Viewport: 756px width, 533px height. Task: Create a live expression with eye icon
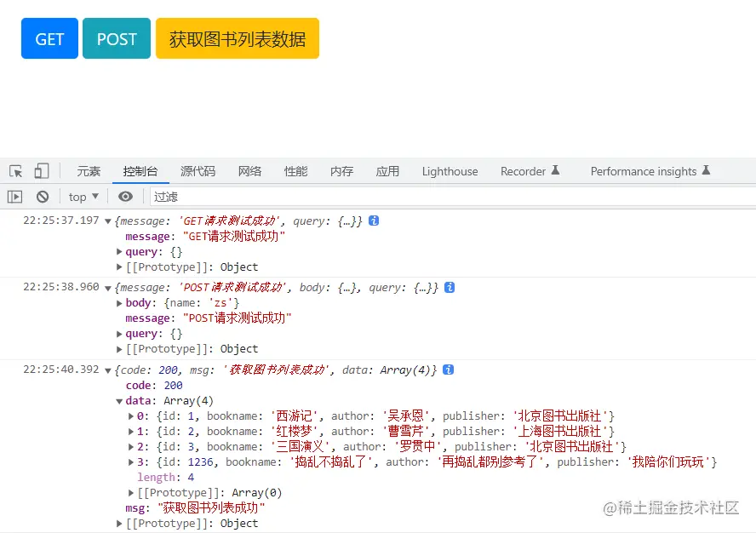point(125,197)
